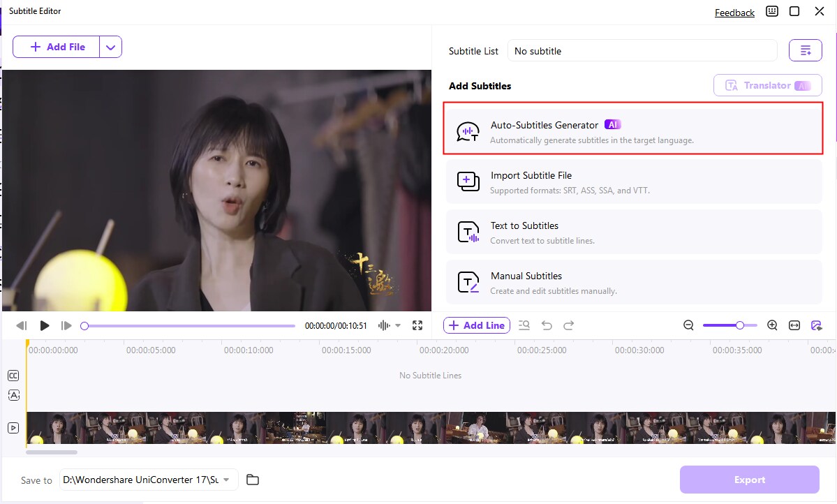This screenshot has height=504, width=837.
Task: Click the Add Line button
Action: 477,325
